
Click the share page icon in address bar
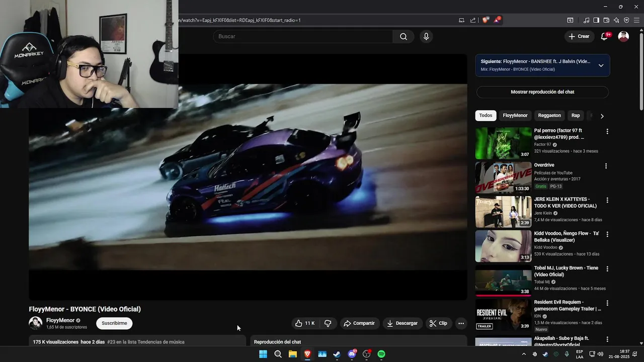click(473, 20)
